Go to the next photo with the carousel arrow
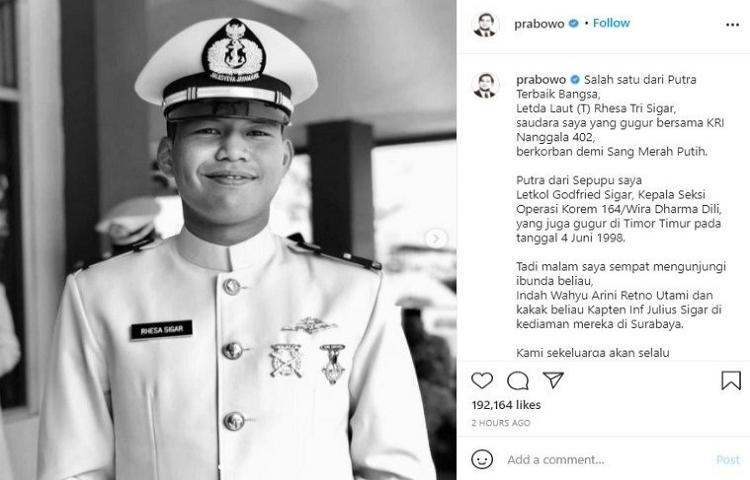 click(436, 238)
